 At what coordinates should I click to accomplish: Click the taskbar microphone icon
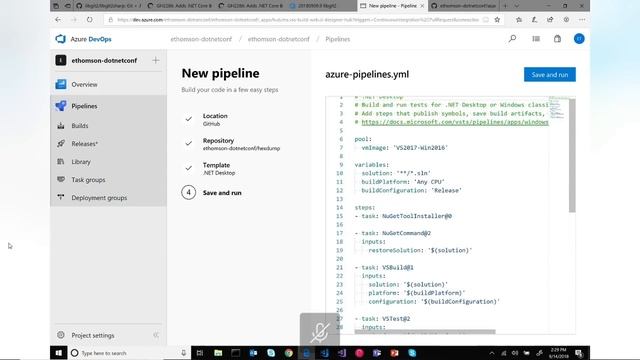[184, 353]
